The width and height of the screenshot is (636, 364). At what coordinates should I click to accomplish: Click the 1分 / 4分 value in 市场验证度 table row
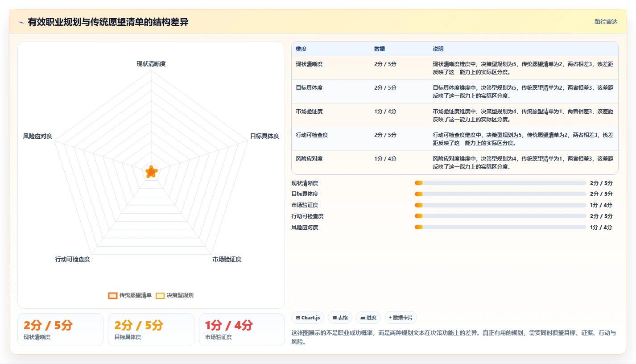385,112
